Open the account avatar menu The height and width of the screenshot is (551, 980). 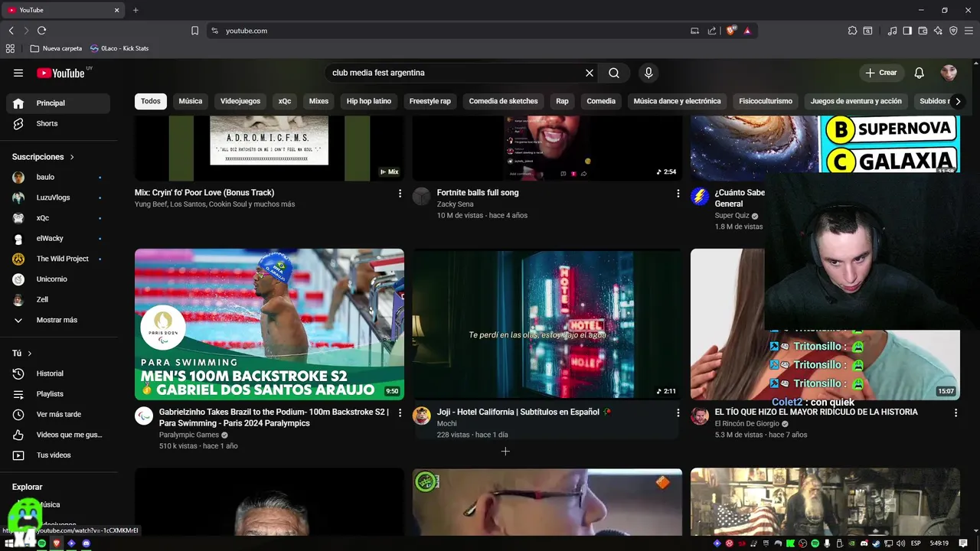[x=949, y=73]
